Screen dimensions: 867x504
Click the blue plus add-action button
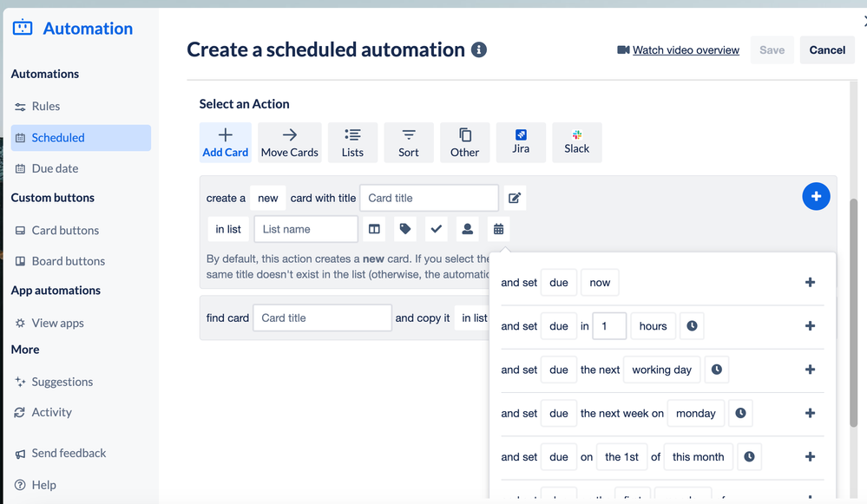[816, 196]
